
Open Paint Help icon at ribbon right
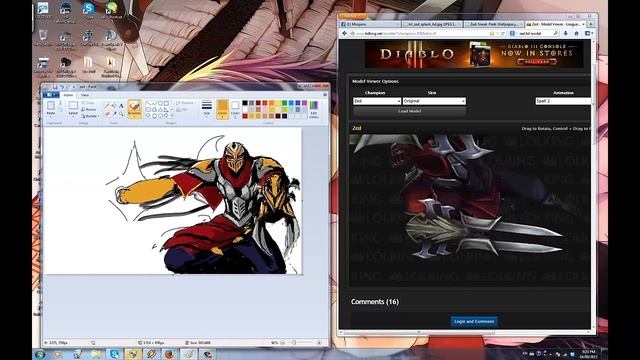click(325, 95)
